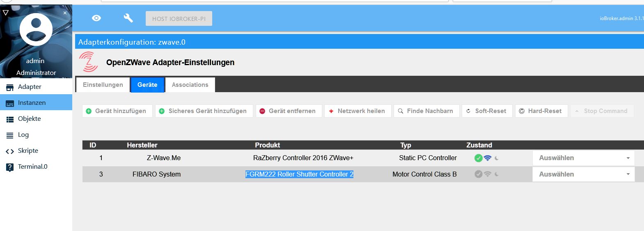Click the Zustand column header
This screenshot has height=231, width=644.
click(479, 145)
